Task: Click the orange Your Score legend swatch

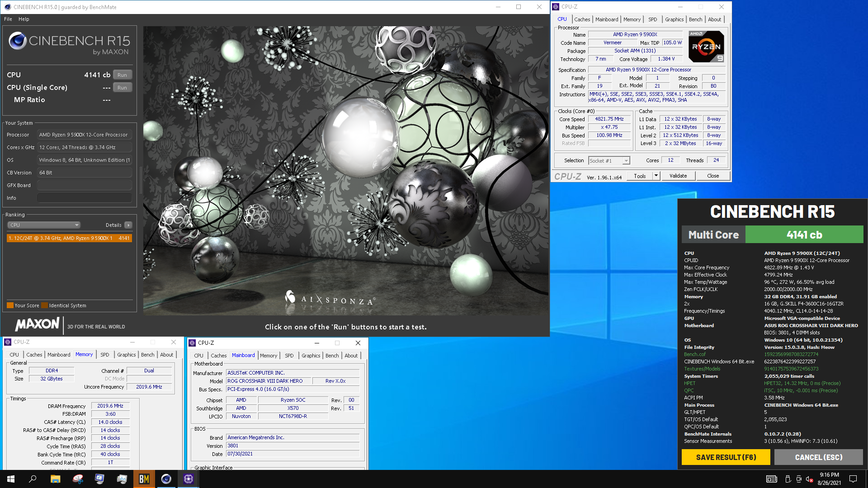Action: tap(10, 305)
